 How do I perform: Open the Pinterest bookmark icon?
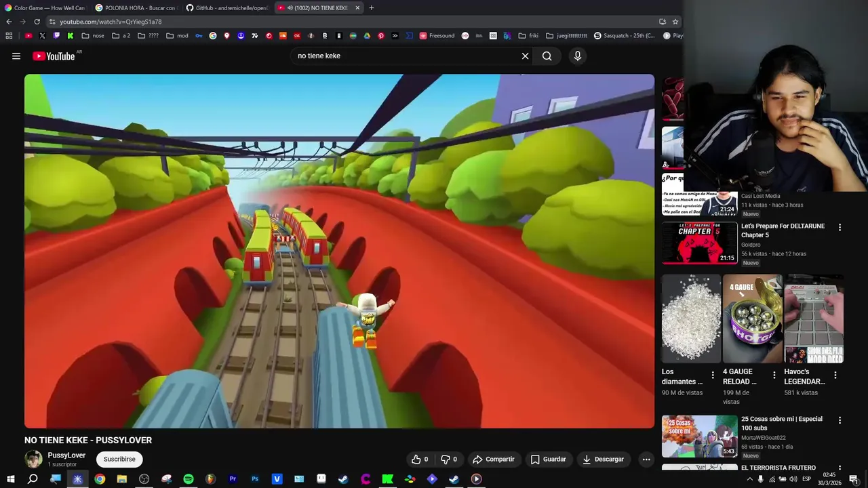(x=381, y=36)
